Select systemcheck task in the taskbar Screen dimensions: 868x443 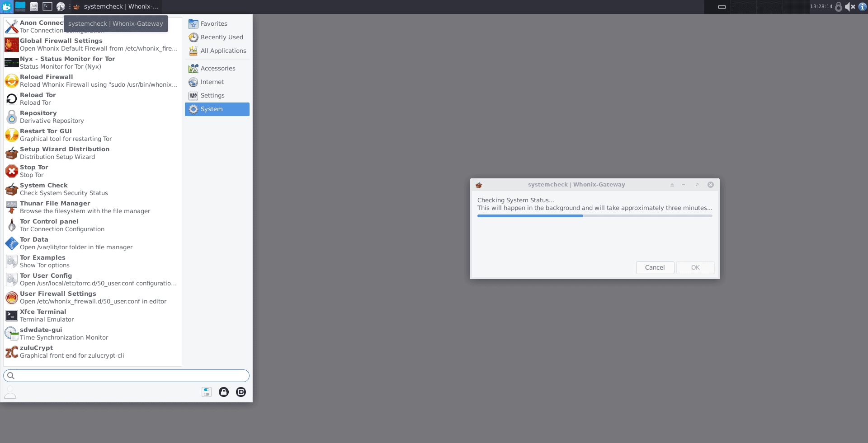pyautogui.click(x=116, y=6)
